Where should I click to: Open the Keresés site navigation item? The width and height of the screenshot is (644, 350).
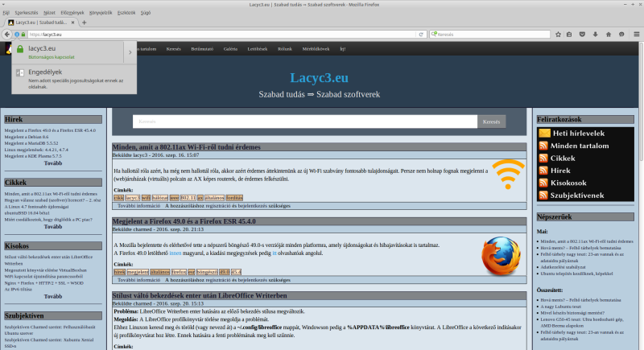[x=173, y=49]
